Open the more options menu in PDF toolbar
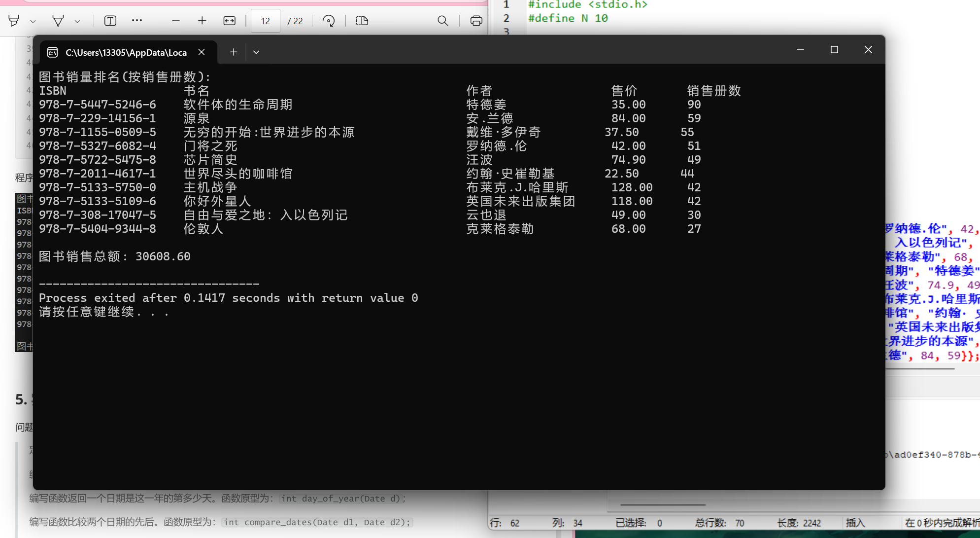This screenshot has width=980, height=538. point(137,21)
